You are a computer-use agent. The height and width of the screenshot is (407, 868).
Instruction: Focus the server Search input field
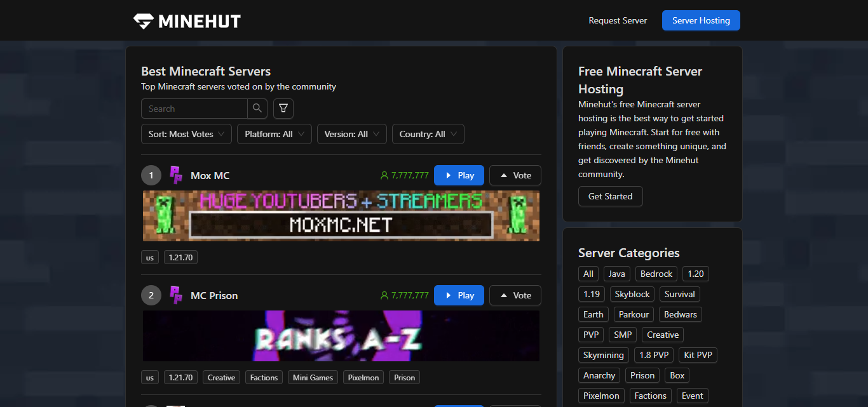point(194,109)
